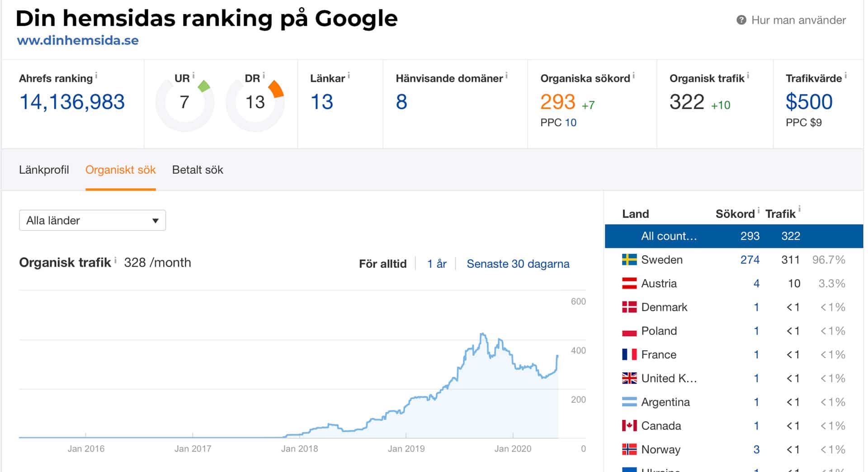Switch to the Länkprofil tab
Screen dimensions: 868x472
[x=44, y=170]
